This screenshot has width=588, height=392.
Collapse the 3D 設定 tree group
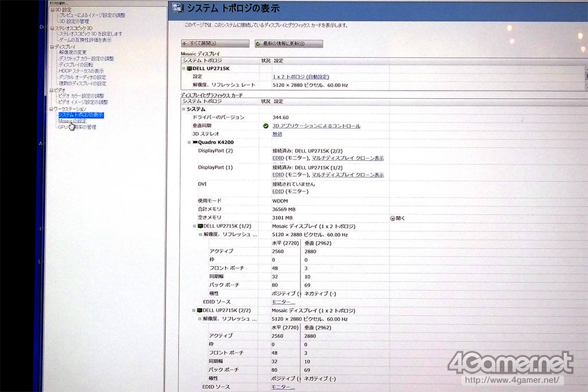coord(52,10)
